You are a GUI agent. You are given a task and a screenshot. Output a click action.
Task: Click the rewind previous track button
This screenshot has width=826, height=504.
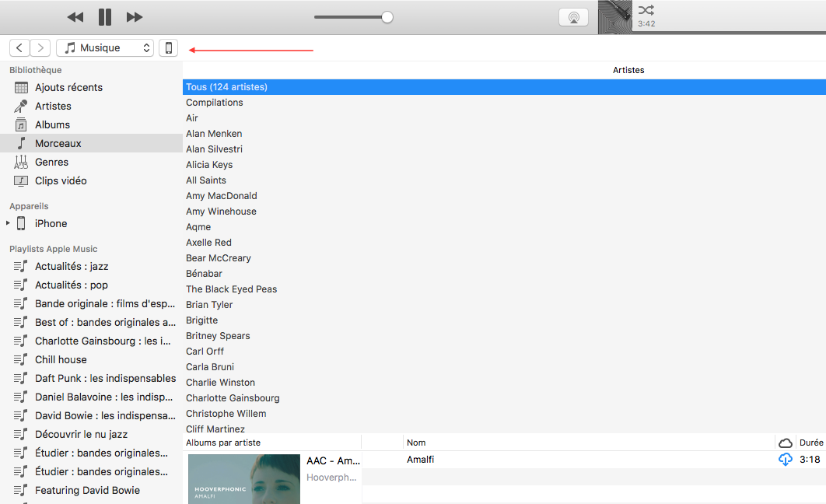click(x=75, y=17)
